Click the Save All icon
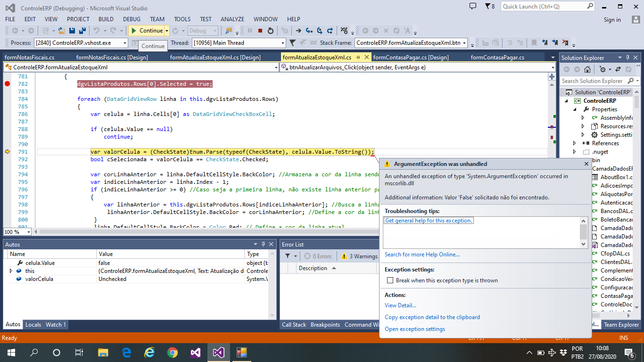Viewport: 644px width, 362px height. pos(83,31)
